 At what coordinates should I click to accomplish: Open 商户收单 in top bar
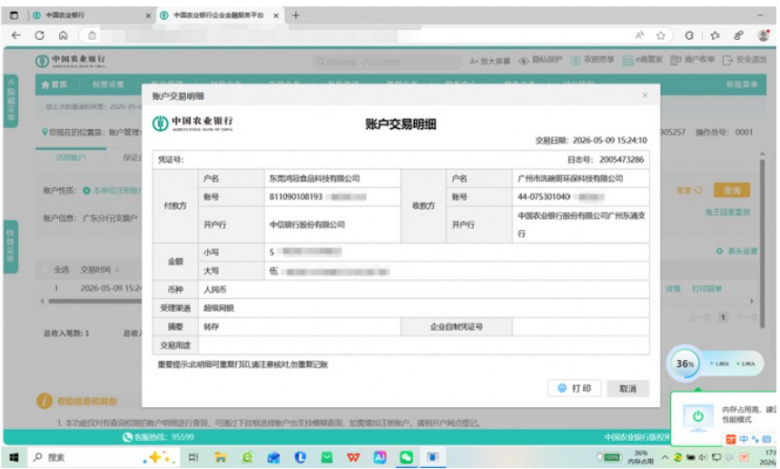click(x=692, y=60)
